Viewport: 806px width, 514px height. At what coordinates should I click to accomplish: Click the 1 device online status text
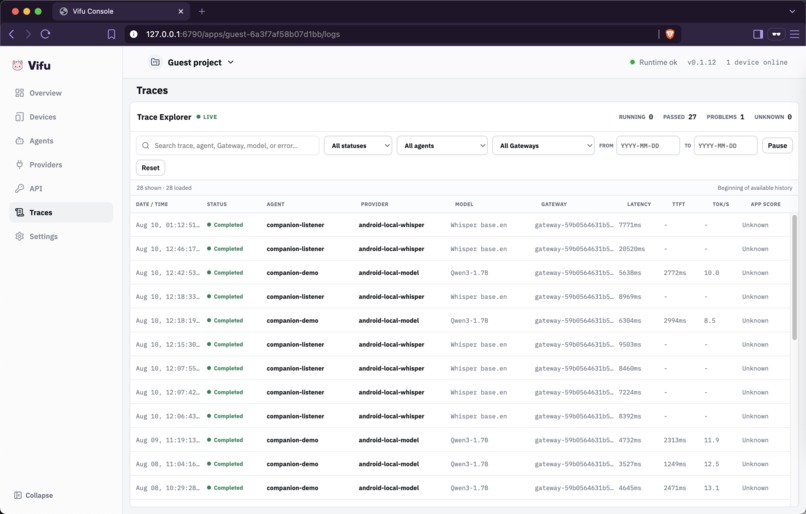pyautogui.click(x=757, y=62)
